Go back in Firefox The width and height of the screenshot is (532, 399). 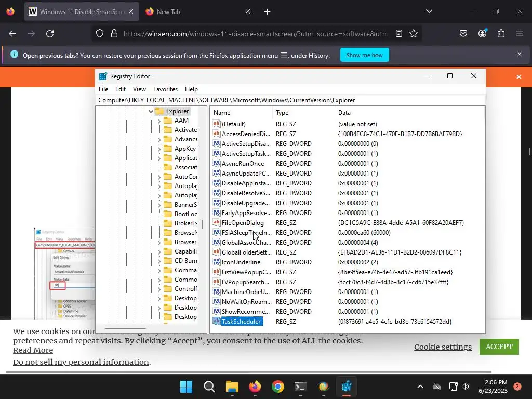pyautogui.click(x=12, y=34)
